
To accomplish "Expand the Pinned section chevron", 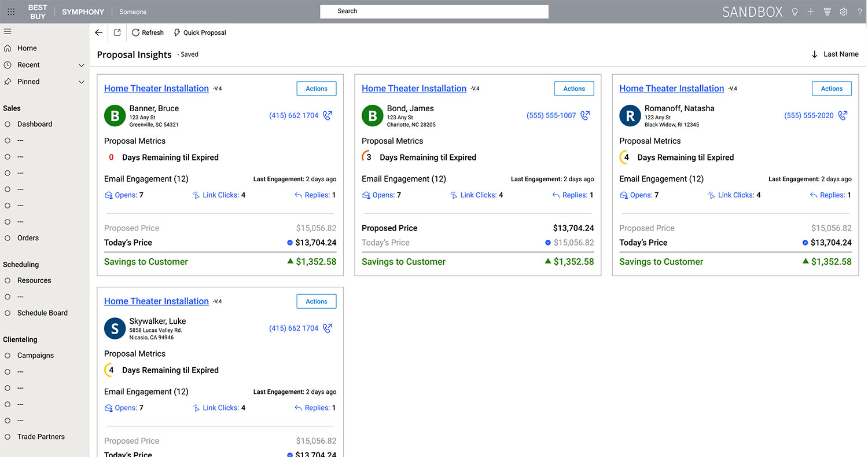I will tap(81, 82).
